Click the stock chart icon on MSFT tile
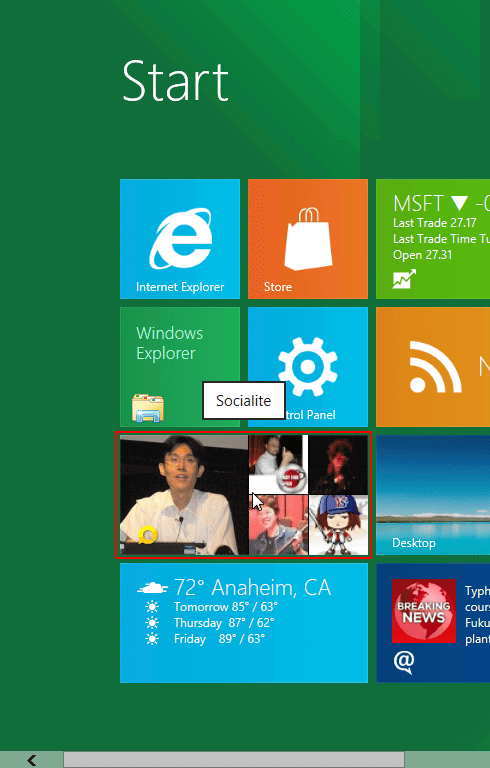 click(404, 279)
